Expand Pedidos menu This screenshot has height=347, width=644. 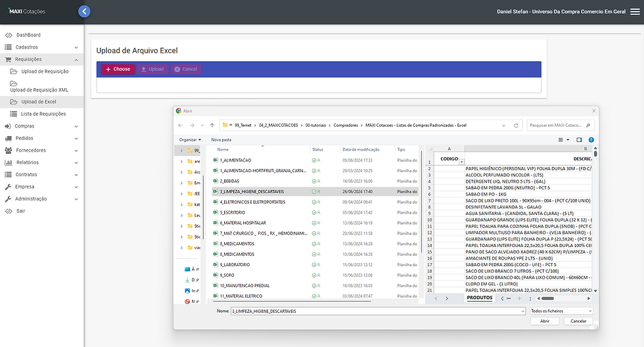42,138
